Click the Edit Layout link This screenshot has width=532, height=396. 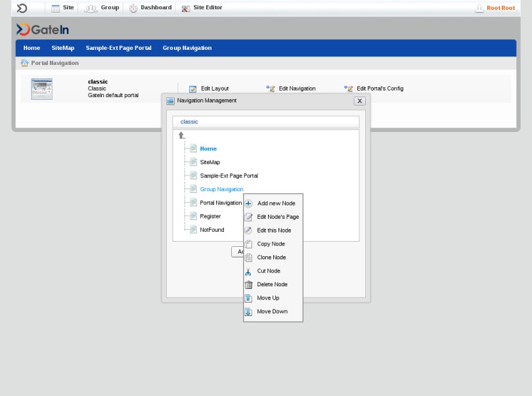(214, 89)
